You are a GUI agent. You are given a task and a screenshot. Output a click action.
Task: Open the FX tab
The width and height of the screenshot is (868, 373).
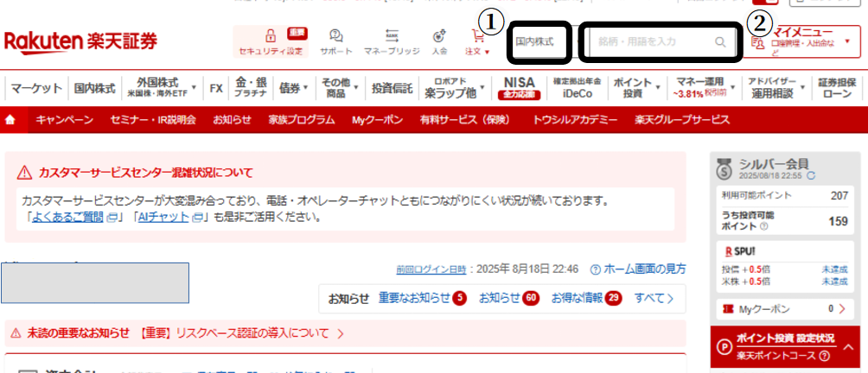click(x=216, y=88)
